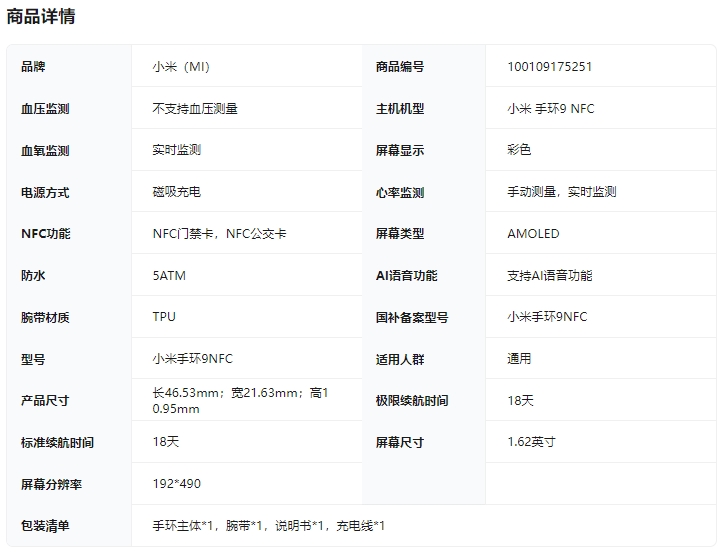The width and height of the screenshot is (724, 556).
Task: Click the value 1.62英寸
Action: (x=531, y=442)
